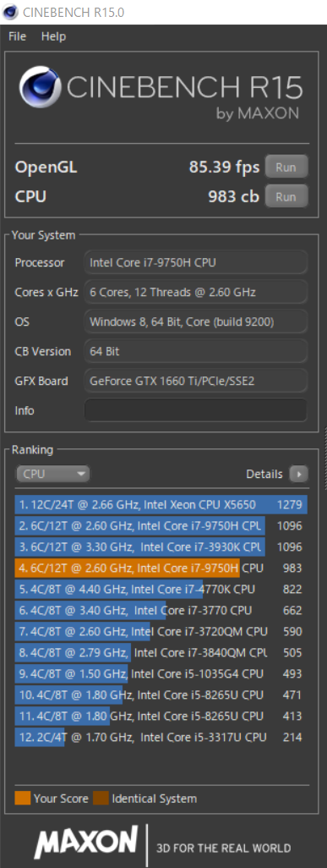Click the brown Identical System swatch
The height and width of the screenshot is (868, 327).
coord(101,799)
